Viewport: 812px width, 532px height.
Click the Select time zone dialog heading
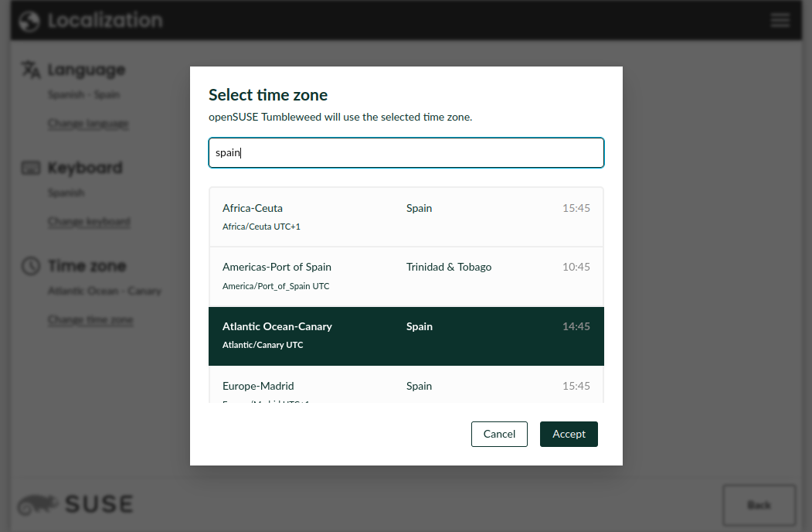pos(268,95)
